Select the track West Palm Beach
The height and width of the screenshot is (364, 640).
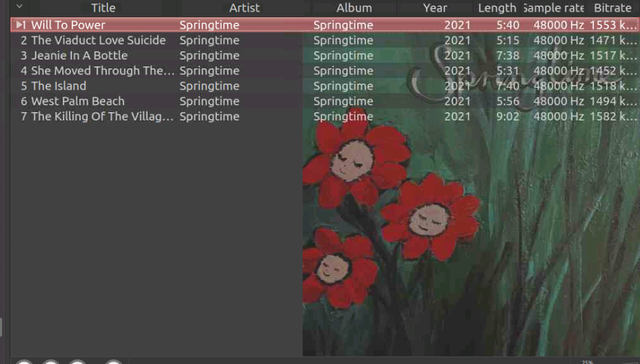click(x=78, y=101)
